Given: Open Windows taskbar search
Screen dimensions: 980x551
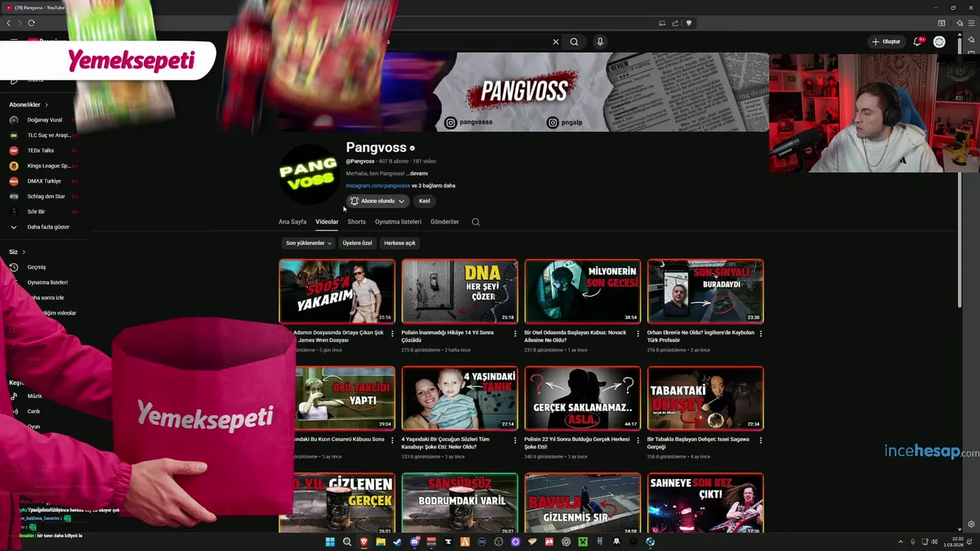Looking at the screenshot, I should [347, 542].
